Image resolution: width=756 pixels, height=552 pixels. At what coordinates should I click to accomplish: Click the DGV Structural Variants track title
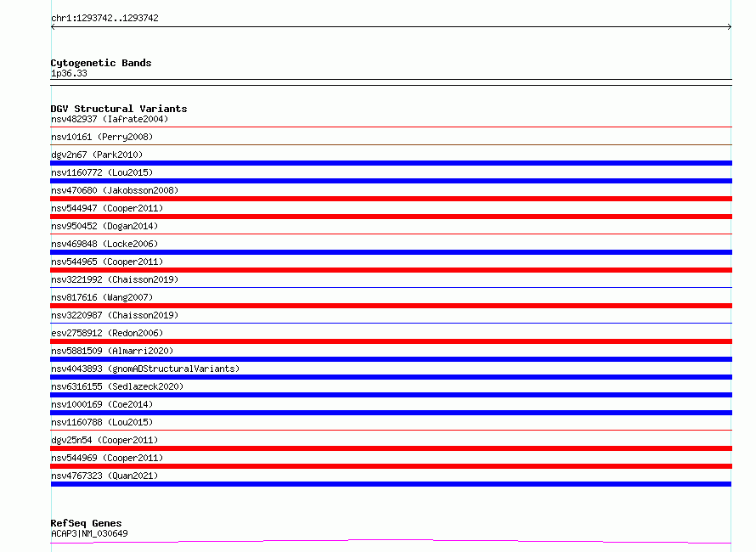(119, 109)
